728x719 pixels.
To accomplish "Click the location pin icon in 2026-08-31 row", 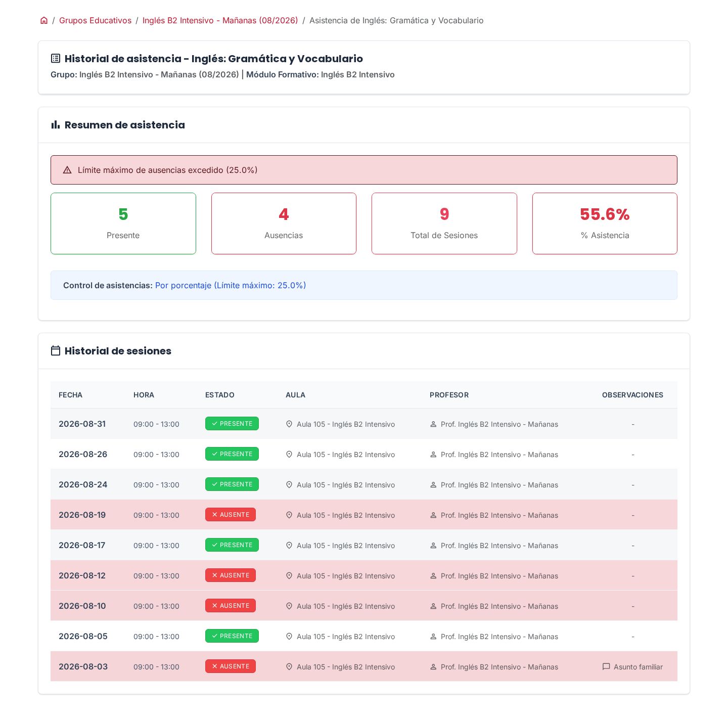I will [x=289, y=424].
